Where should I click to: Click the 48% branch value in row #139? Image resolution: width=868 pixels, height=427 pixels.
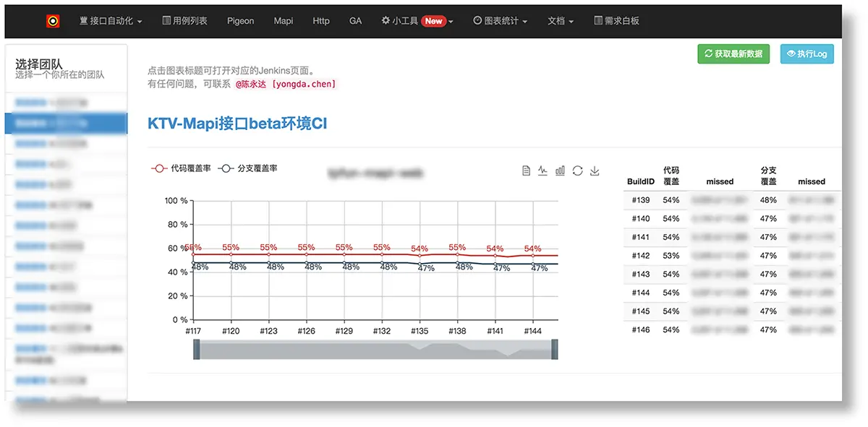click(x=768, y=200)
